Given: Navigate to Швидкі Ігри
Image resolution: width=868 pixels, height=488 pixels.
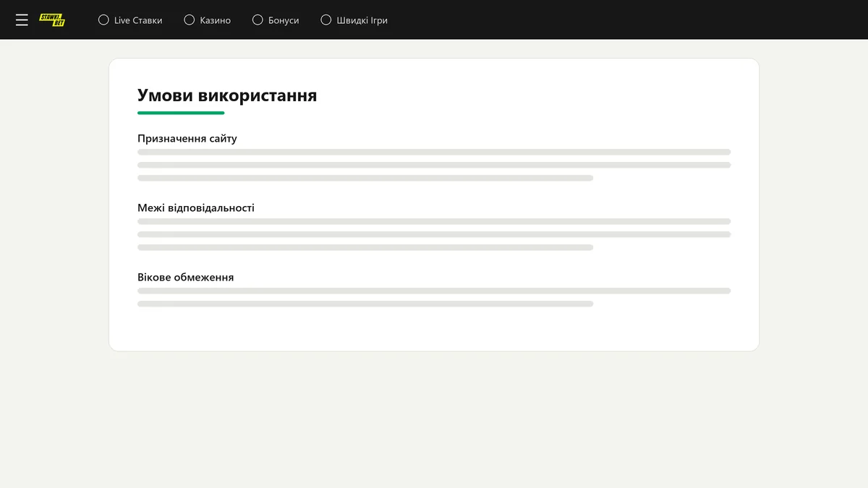Looking at the screenshot, I should point(362,20).
